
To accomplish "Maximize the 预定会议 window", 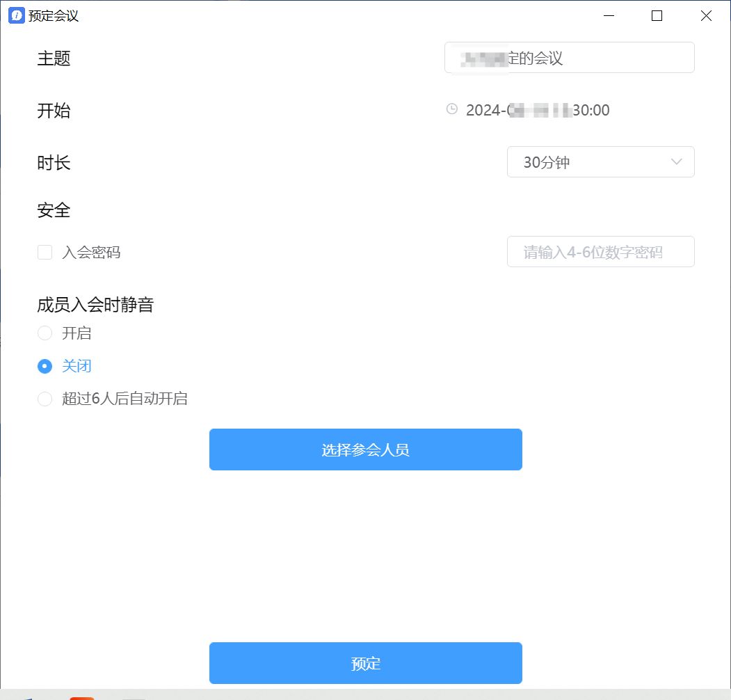I will coord(657,15).
